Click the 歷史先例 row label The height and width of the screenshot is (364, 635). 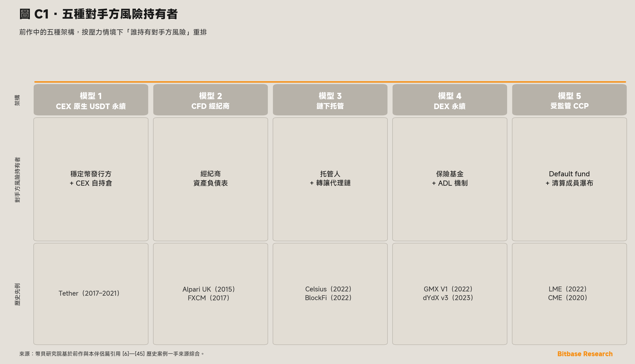[x=17, y=294]
